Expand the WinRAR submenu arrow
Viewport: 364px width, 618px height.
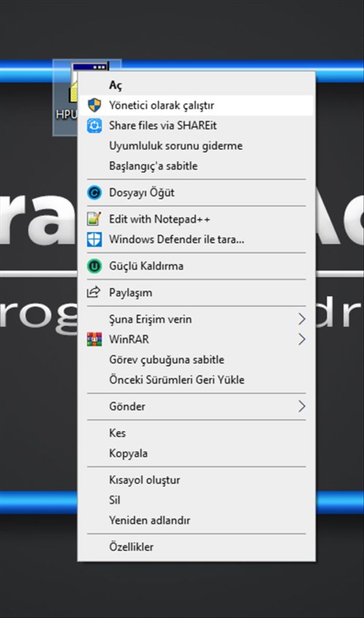click(302, 339)
